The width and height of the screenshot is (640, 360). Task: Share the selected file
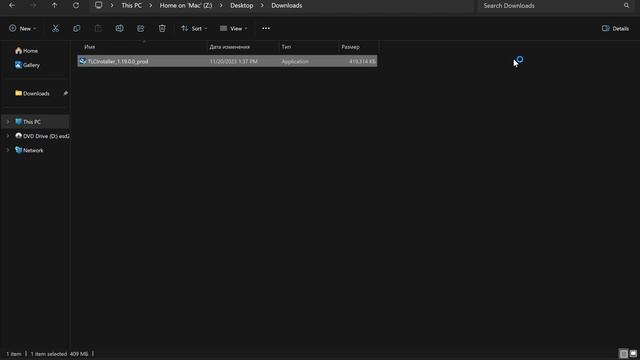coord(140,29)
